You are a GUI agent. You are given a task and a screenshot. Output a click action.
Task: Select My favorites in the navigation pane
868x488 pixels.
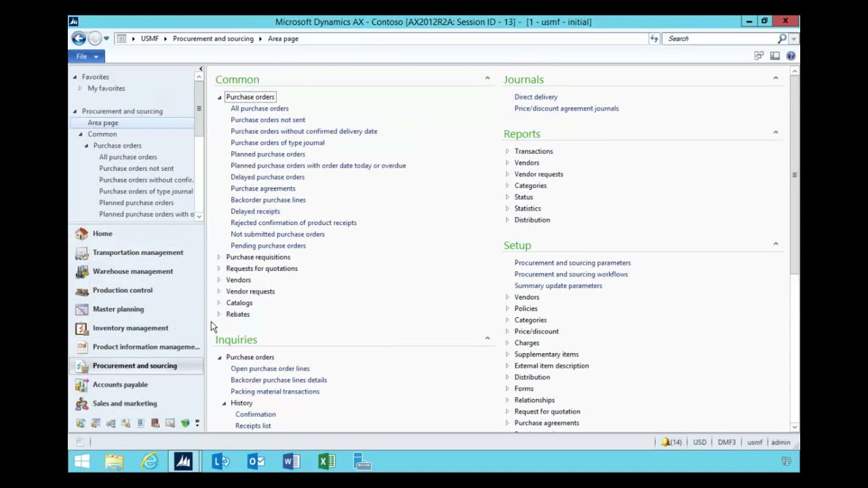(106, 89)
